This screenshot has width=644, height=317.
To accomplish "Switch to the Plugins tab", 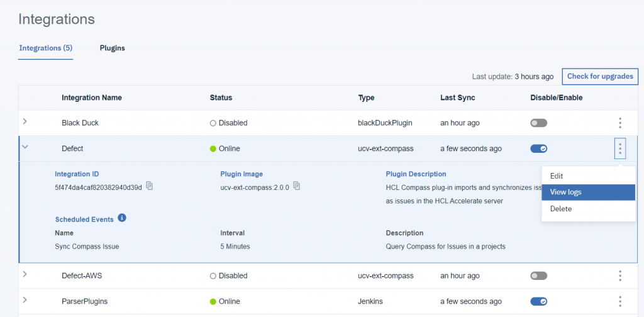I will (112, 48).
